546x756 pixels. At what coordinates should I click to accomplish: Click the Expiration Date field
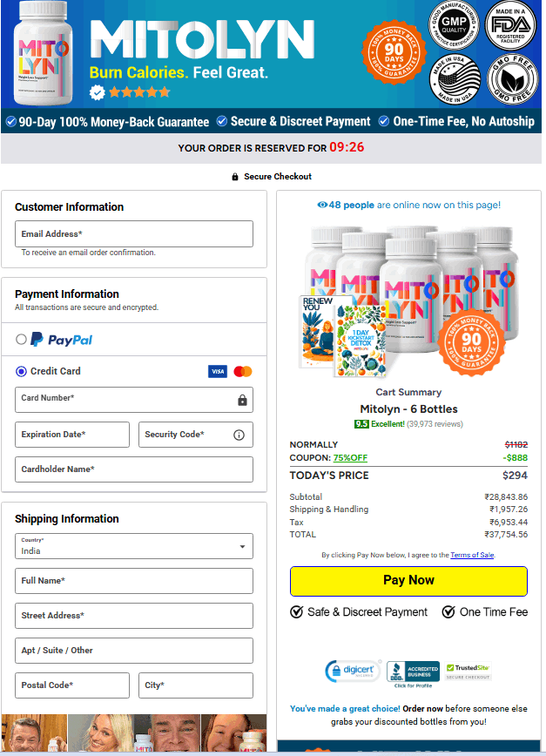point(72,435)
